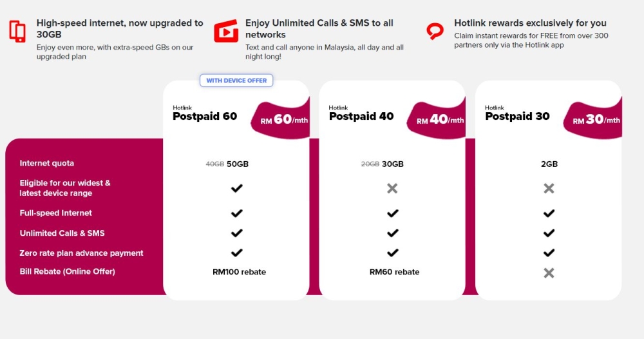Viewport: 644px width, 339px height.
Task: Open the Hotlink Postpaid 40 plan title
Action: [361, 113]
